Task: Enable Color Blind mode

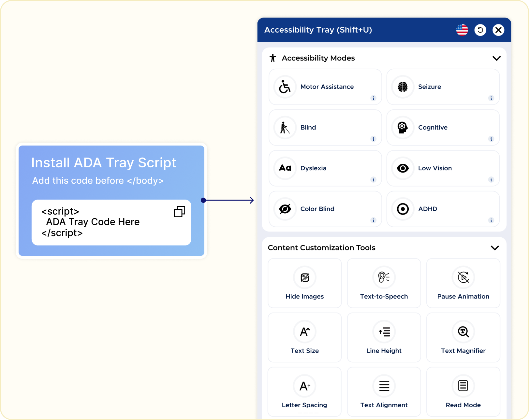Action: tap(325, 209)
